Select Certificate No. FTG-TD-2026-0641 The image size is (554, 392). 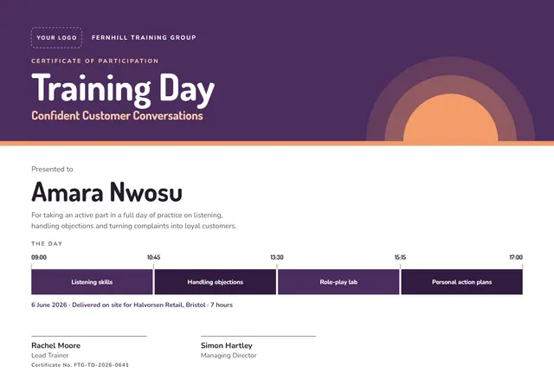(80, 365)
